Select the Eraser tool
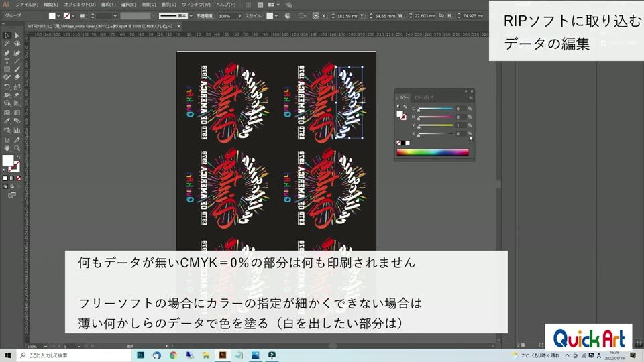Screen dimensions: 644x362 coord(17,77)
